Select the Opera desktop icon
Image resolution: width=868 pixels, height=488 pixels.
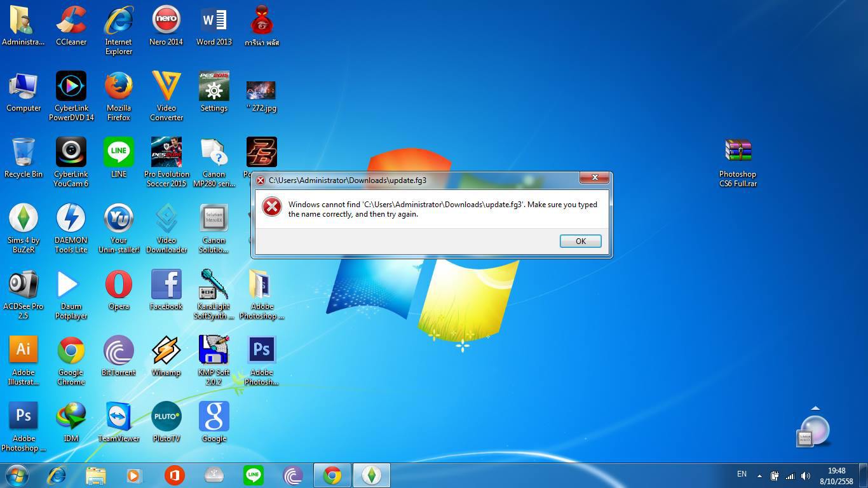119,290
